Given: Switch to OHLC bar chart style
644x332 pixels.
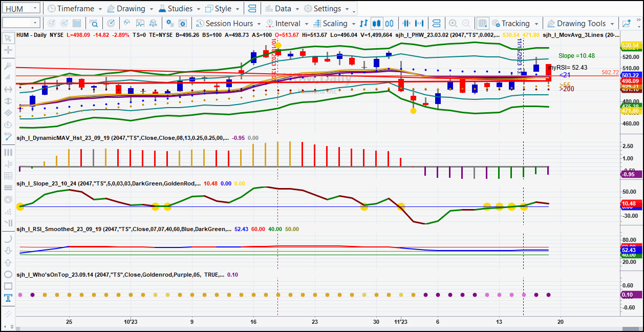Looking at the screenshot, I should pos(364,24).
